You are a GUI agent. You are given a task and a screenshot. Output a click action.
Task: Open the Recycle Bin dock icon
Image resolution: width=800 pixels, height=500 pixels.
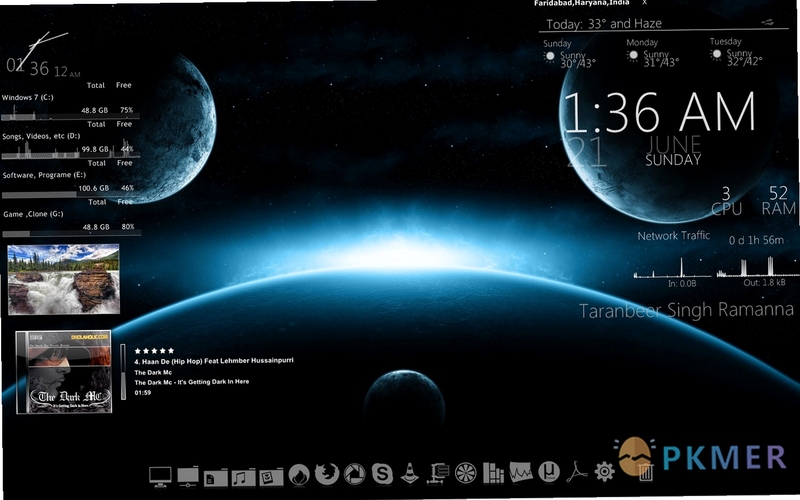pos(645,470)
